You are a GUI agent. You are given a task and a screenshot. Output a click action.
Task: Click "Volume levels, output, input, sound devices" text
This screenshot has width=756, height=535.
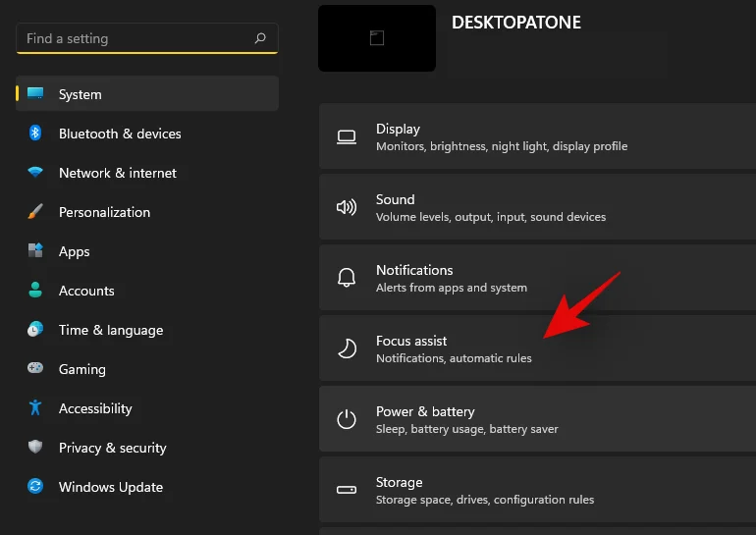[491, 217]
